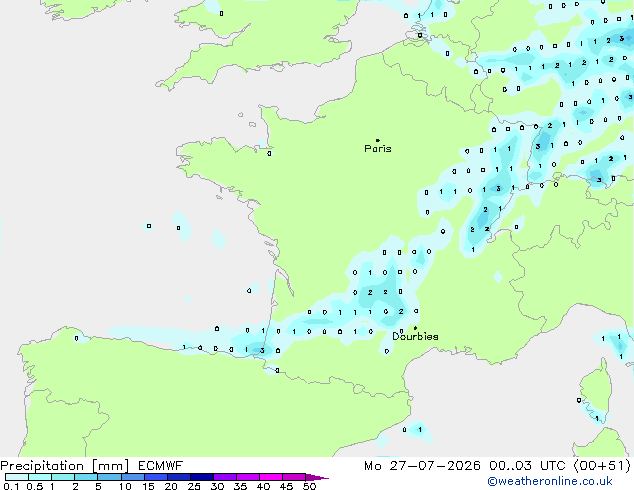Select the 40–45 mm pink swatch
This screenshot has height=490, width=634.
click(x=271, y=477)
